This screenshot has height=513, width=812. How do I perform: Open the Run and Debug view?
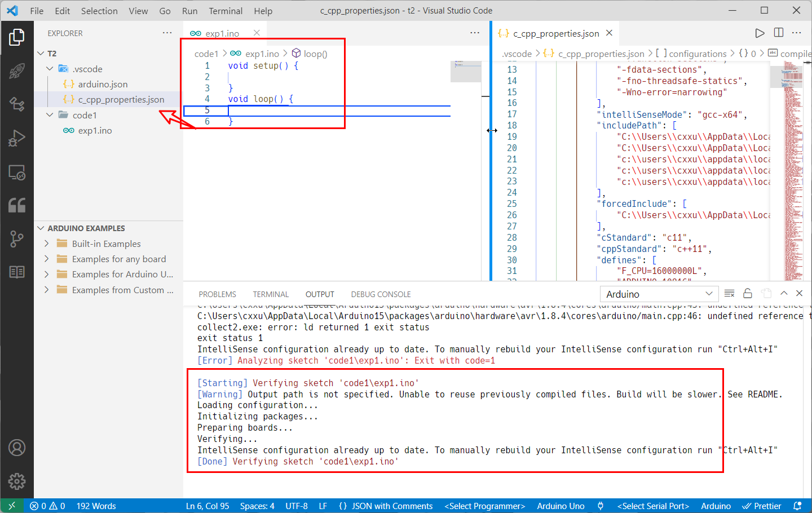[x=17, y=137]
